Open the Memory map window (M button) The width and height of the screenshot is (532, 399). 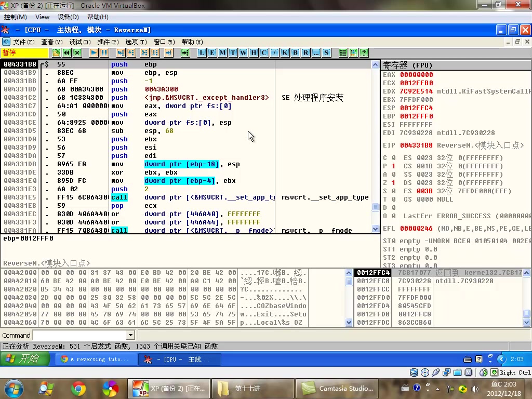(222, 52)
